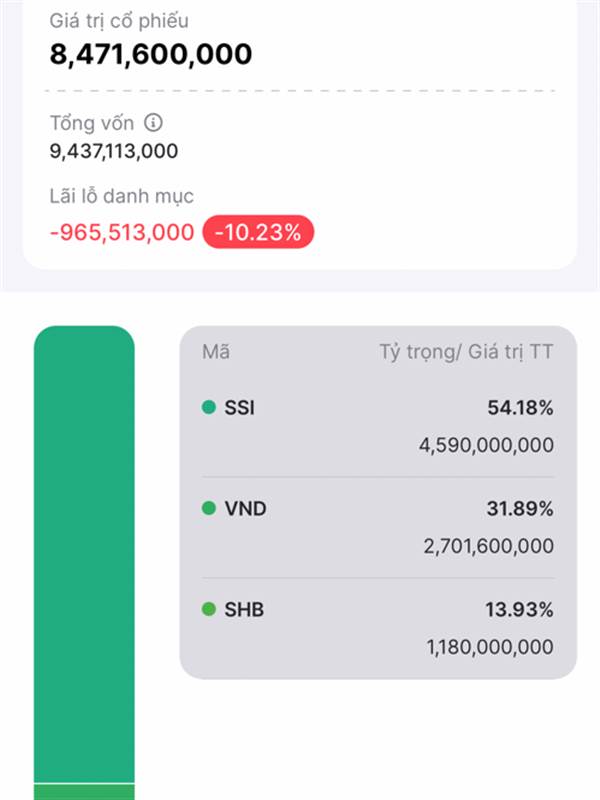
Task: Select the VND ticker row
Action: click(x=378, y=527)
